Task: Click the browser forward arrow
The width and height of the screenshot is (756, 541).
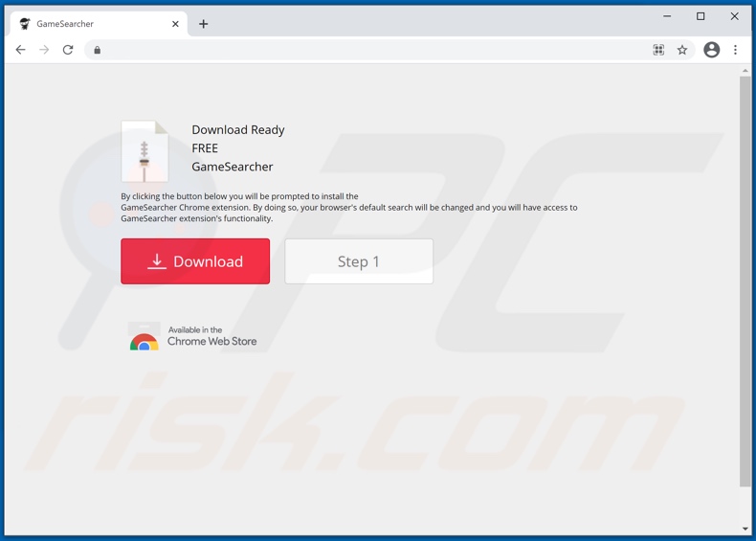Action: pos(44,50)
